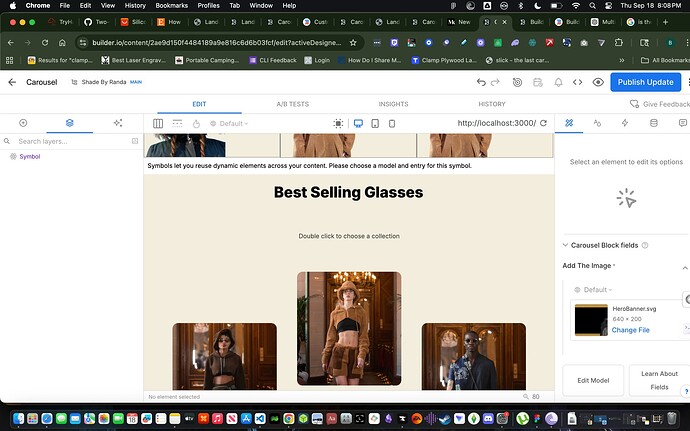690x431 pixels.
Task: Open the Bookmarks menu in menu bar
Action: (172, 6)
